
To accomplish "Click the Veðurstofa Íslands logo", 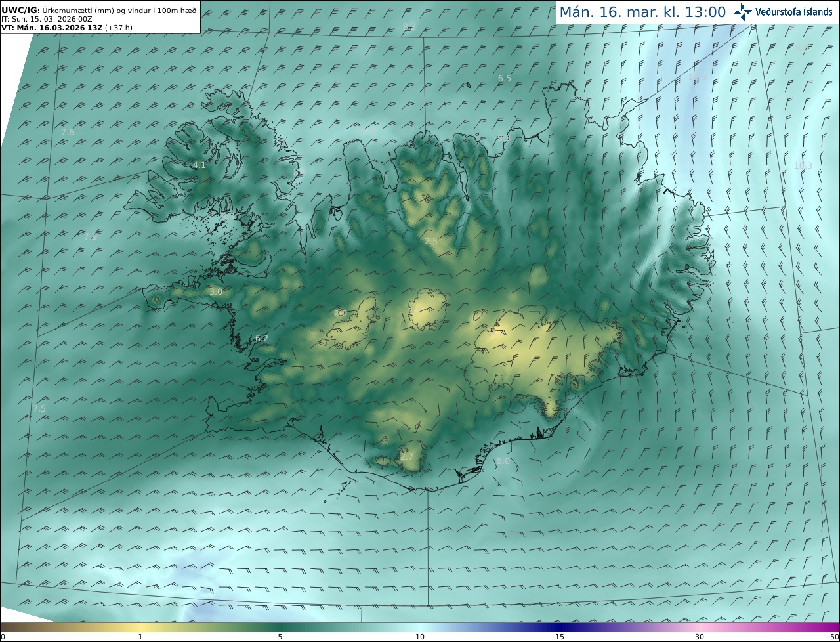I will point(783,12).
